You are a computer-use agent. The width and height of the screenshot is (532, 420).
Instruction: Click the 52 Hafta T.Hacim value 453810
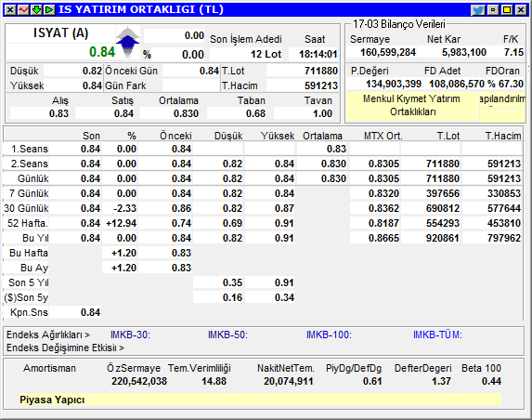pyautogui.click(x=504, y=223)
